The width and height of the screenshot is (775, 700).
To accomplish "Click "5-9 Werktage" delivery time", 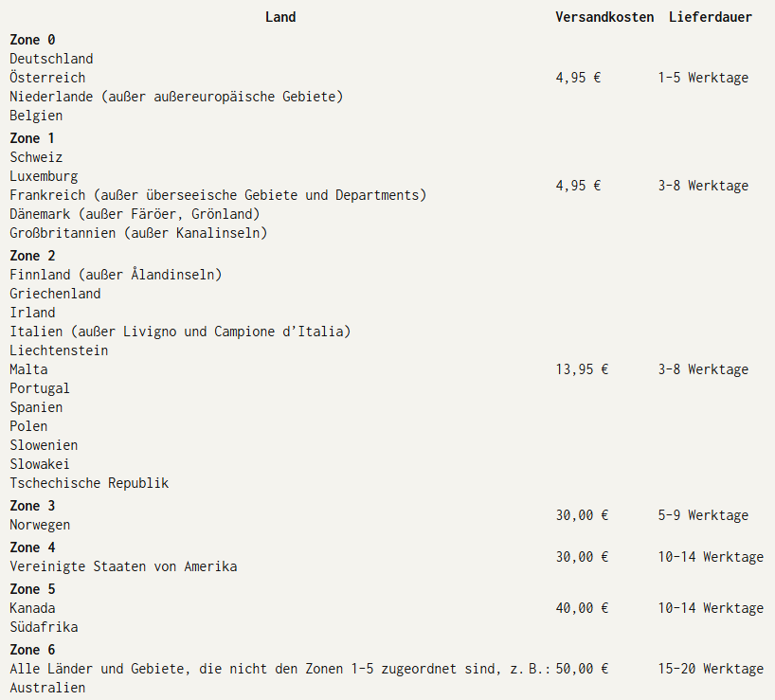I will 703,515.
